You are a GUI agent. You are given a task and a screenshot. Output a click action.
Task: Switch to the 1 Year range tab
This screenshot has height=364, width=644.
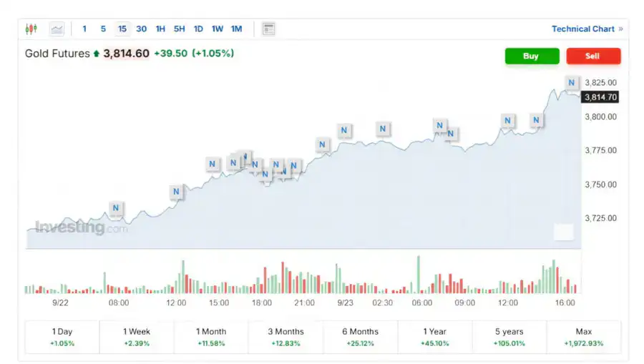tap(434, 337)
